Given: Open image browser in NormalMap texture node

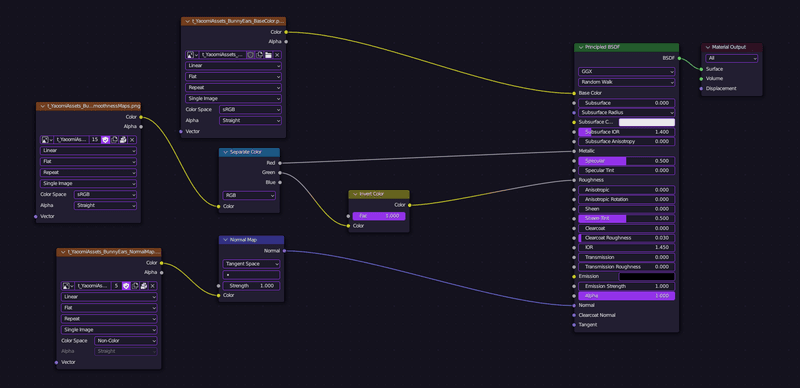Looking at the screenshot, I should 68,286.
